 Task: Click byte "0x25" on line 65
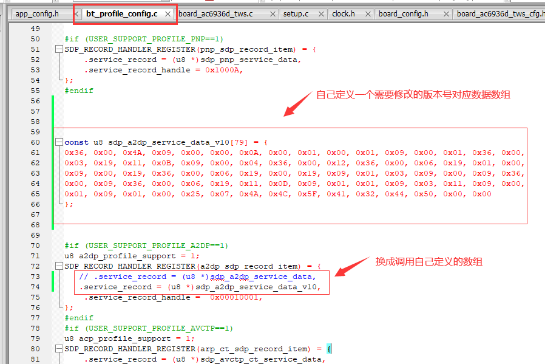[x=190, y=194]
